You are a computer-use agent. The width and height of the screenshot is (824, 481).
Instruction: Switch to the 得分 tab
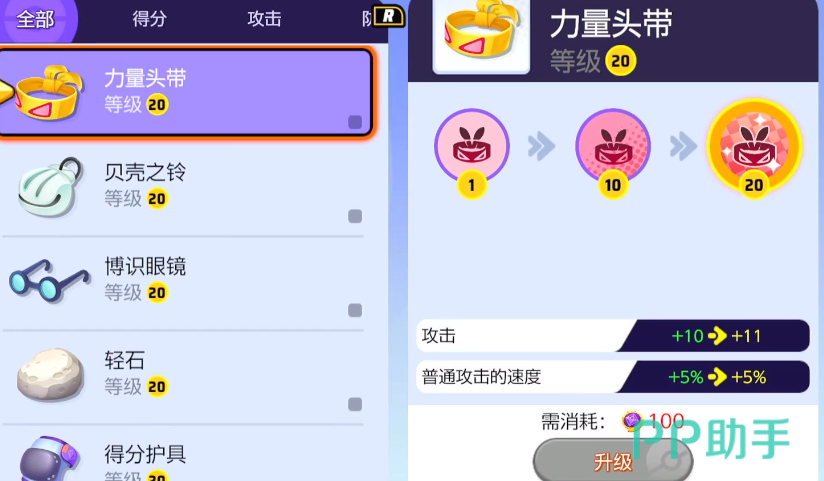point(149,19)
